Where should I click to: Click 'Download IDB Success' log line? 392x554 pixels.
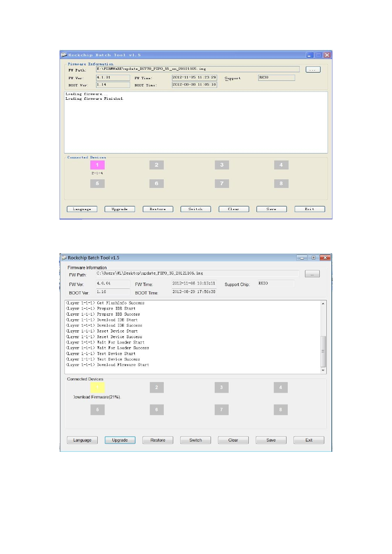pyautogui.click(x=104, y=325)
